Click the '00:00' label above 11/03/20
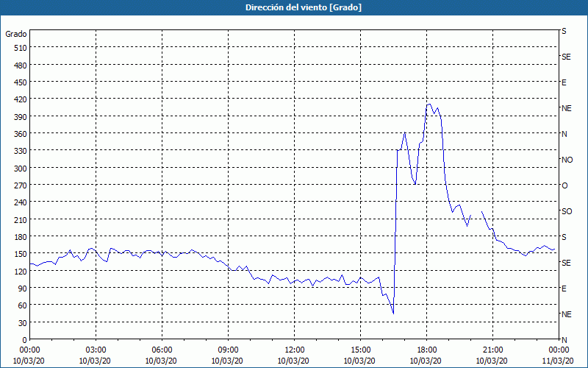The height and width of the screenshot is (368, 588). (559, 350)
